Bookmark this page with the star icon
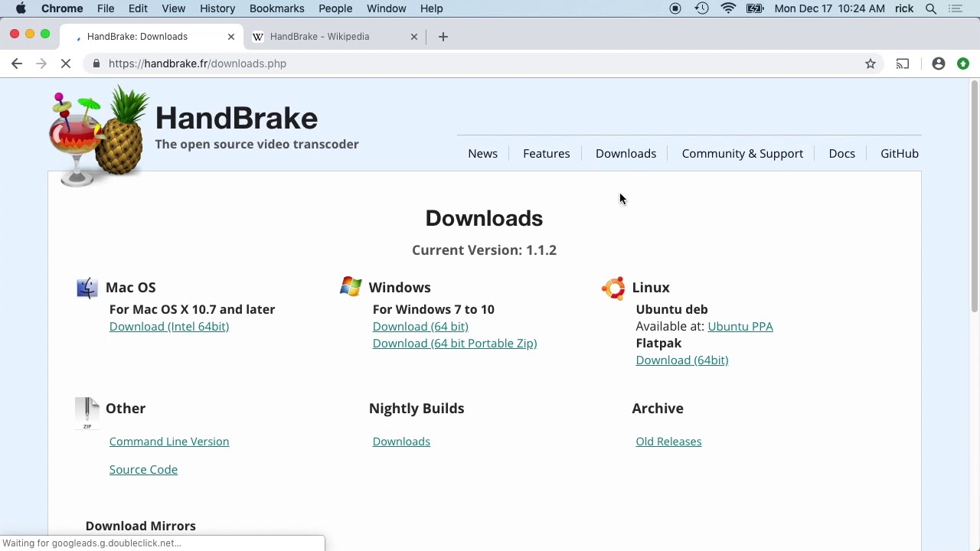The height and width of the screenshot is (551, 980). [871, 64]
